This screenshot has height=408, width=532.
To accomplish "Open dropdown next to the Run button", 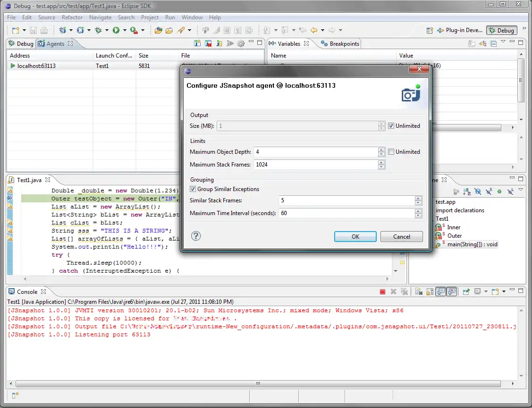I will coord(125,30).
